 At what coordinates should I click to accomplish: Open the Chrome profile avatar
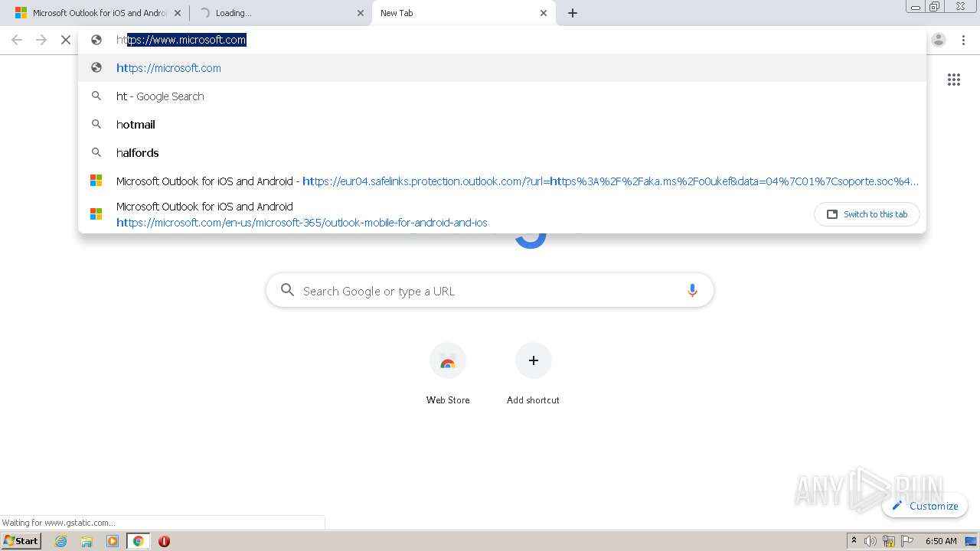[939, 40]
